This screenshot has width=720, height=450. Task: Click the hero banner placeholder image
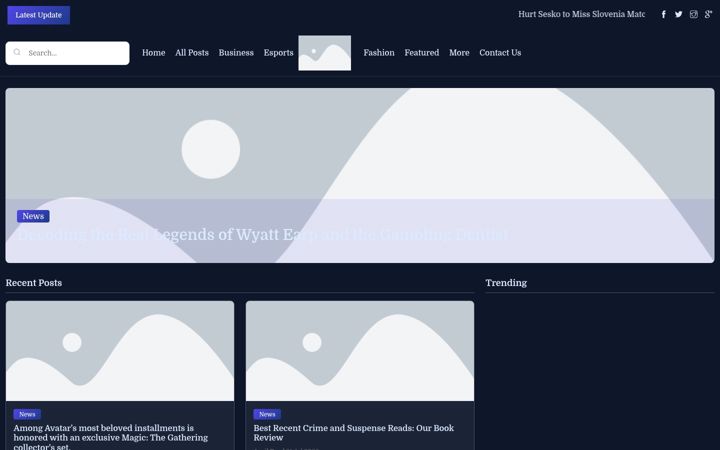point(360,175)
